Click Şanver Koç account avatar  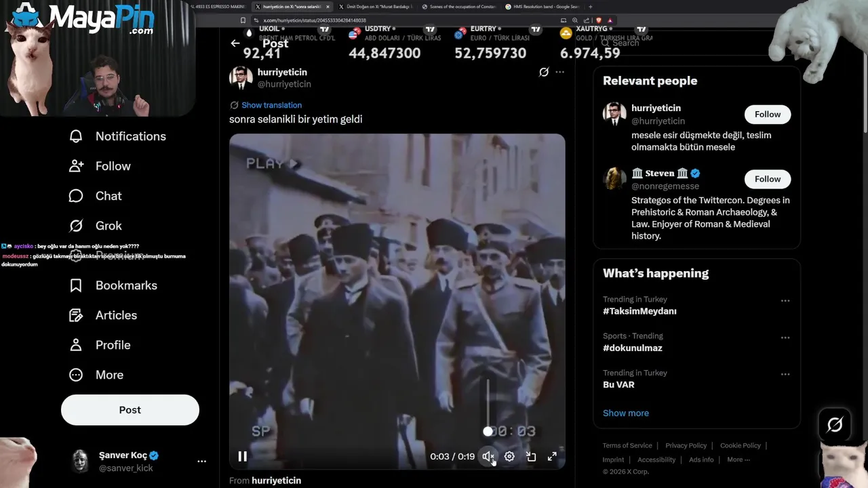81,462
